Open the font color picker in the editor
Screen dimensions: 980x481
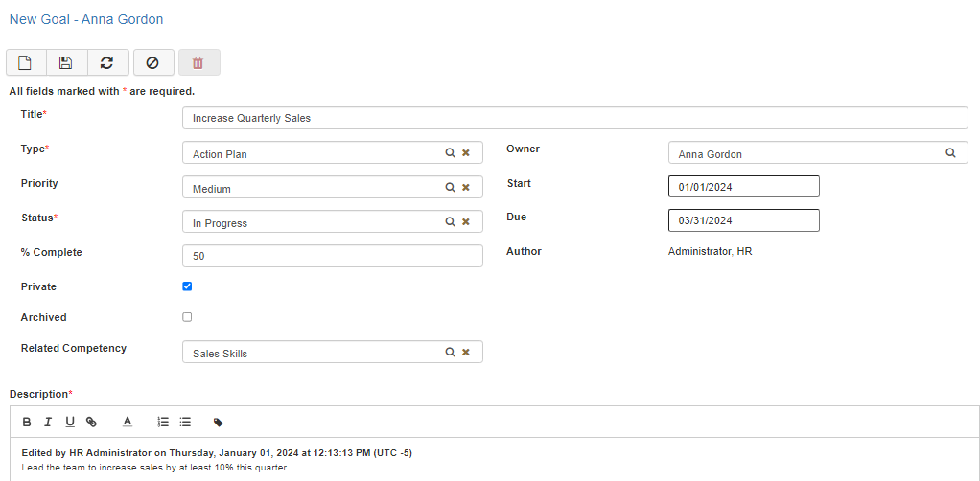[x=127, y=422]
